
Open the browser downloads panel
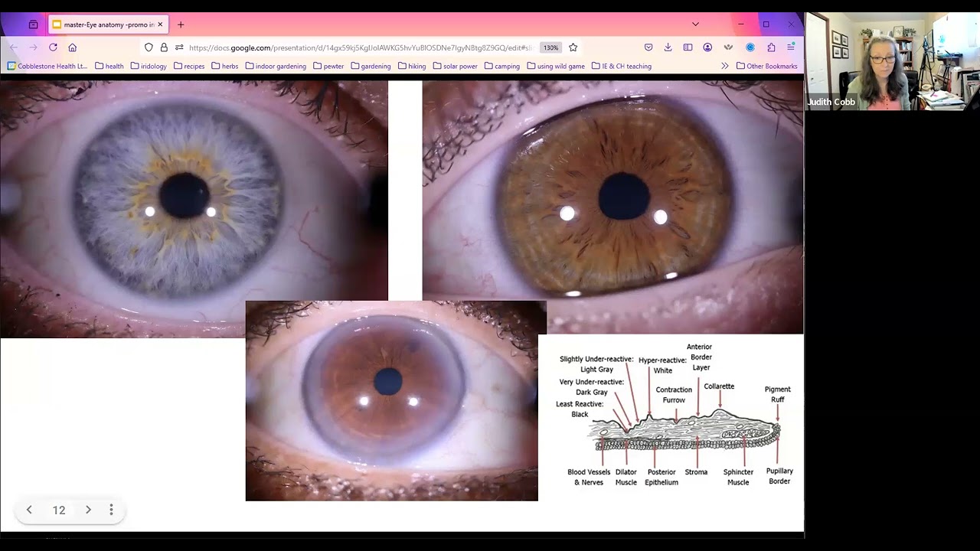point(668,47)
